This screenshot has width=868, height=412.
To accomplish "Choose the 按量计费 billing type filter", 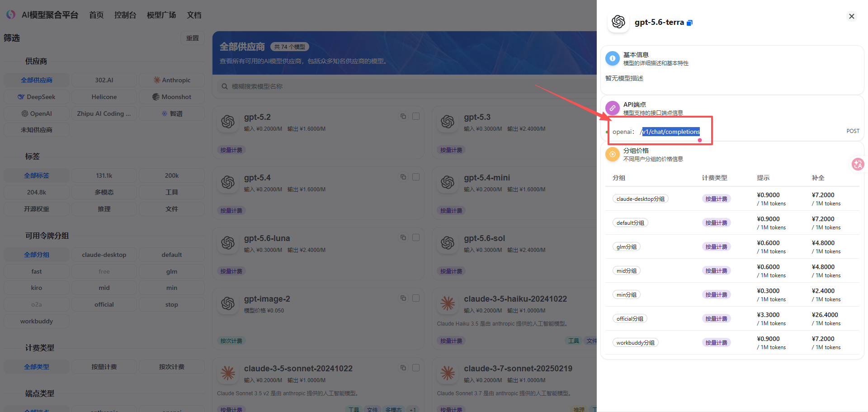I will (x=104, y=367).
